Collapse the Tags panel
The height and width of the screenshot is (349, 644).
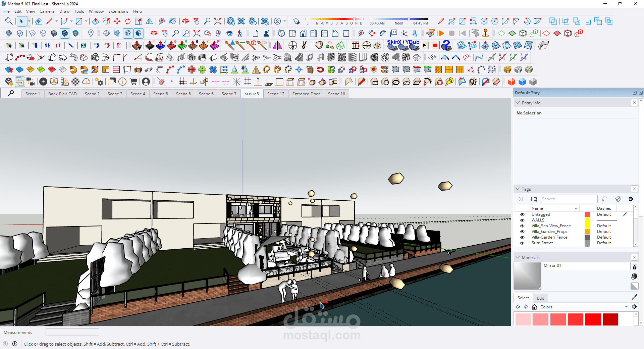518,189
